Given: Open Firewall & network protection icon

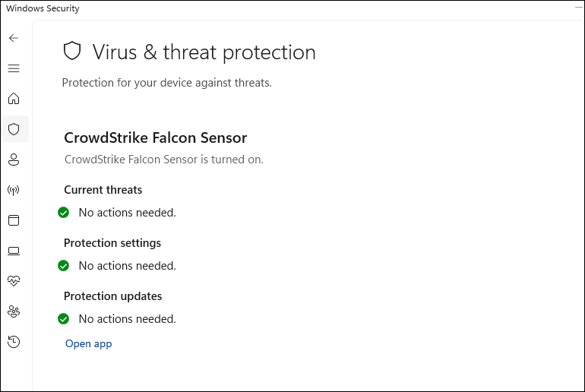Looking at the screenshot, I should (x=14, y=190).
